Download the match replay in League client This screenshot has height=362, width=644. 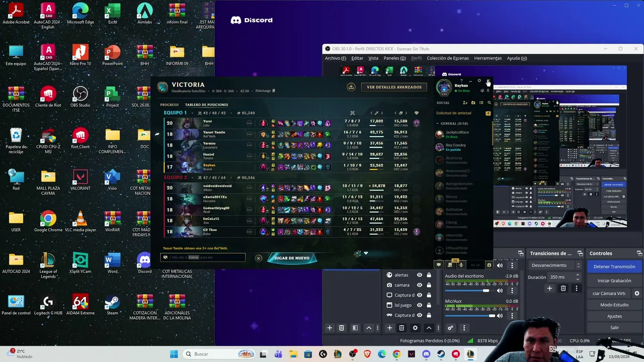click(x=351, y=87)
